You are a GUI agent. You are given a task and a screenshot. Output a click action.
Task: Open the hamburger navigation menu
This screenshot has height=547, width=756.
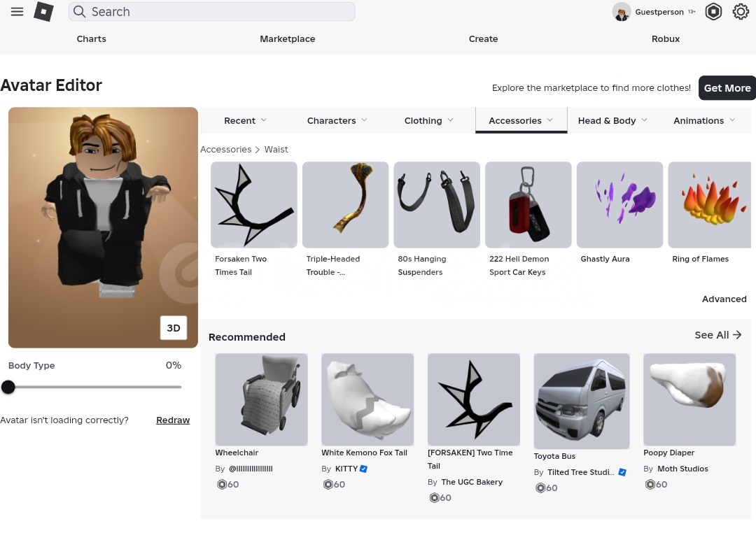coord(17,12)
